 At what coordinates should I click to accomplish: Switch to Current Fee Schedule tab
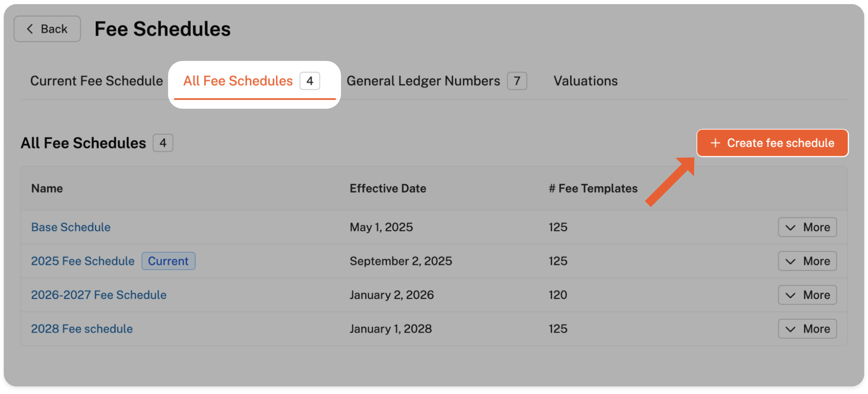96,81
